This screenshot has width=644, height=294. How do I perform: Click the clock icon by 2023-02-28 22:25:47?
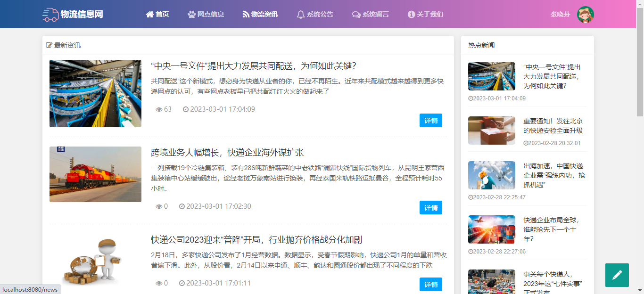[471, 197]
